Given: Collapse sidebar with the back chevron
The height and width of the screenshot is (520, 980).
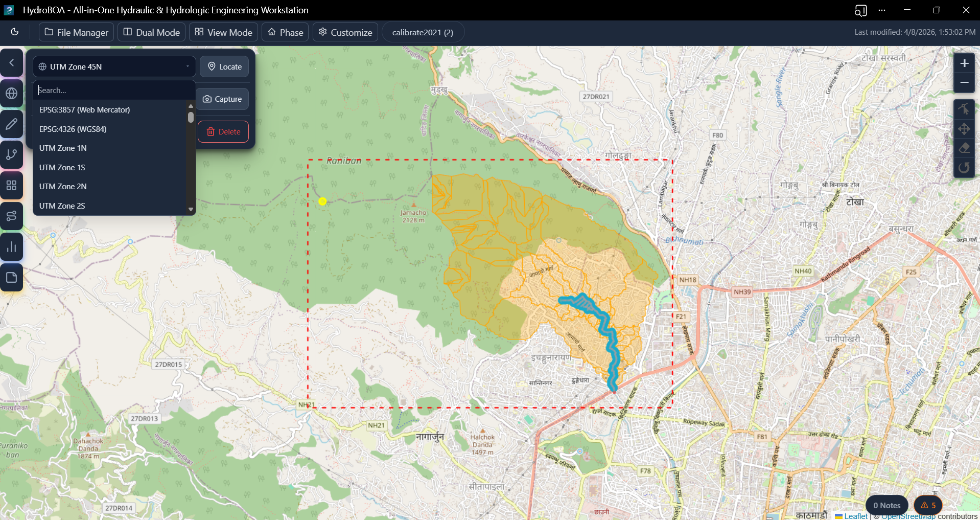Looking at the screenshot, I should [12, 63].
